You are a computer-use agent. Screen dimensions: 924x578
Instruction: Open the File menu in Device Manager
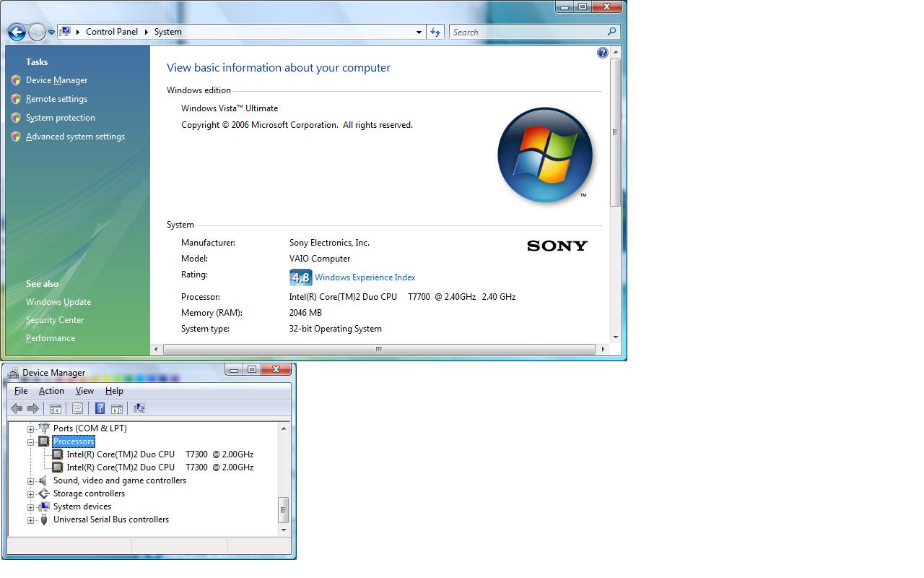click(21, 391)
